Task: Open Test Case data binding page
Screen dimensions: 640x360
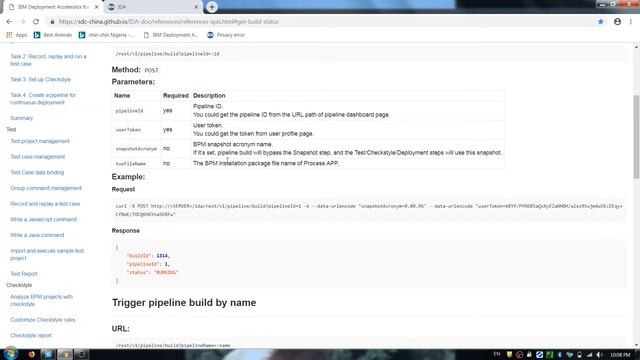Action: [37, 172]
